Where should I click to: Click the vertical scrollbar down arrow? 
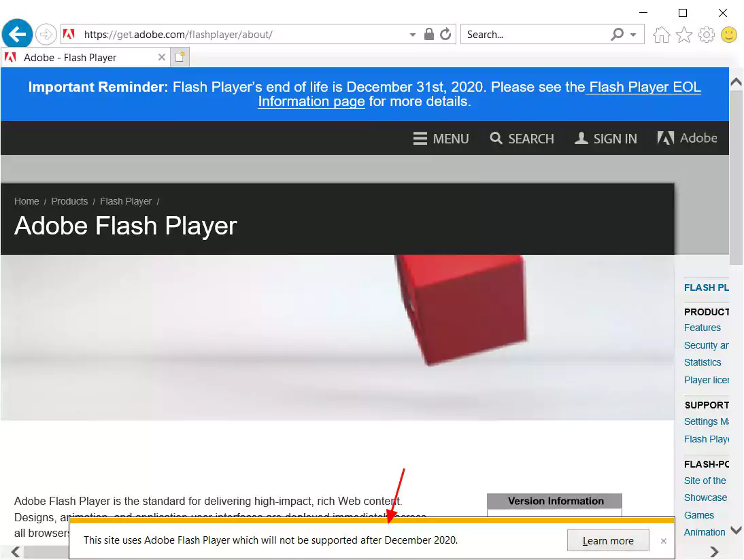[x=736, y=530]
